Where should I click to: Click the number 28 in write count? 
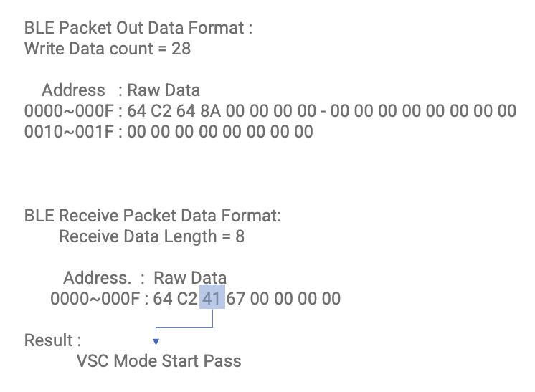click(181, 49)
